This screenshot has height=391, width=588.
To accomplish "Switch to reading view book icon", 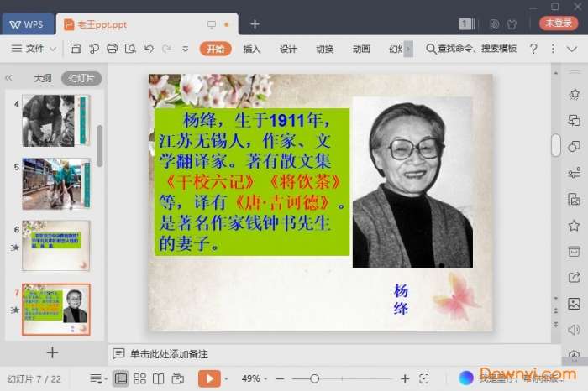I will [158, 378].
